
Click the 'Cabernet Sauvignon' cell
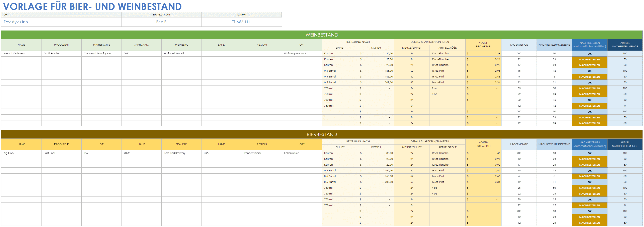click(101, 54)
